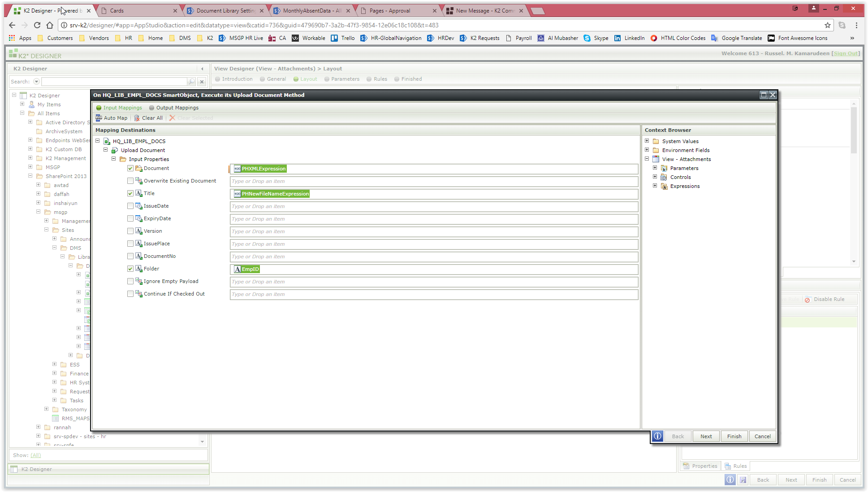Click the My Items user icon
This screenshot has width=868, height=492.
(x=31, y=104)
